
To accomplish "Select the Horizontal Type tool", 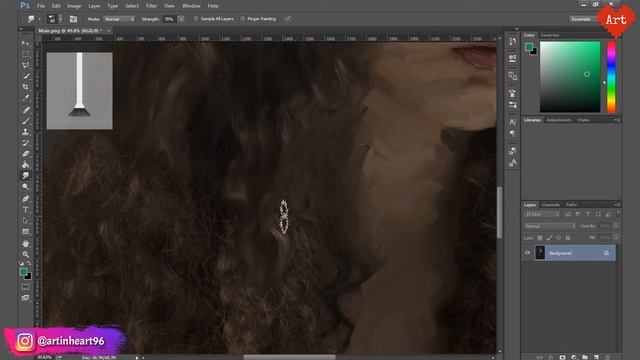I will (x=25, y=209).
